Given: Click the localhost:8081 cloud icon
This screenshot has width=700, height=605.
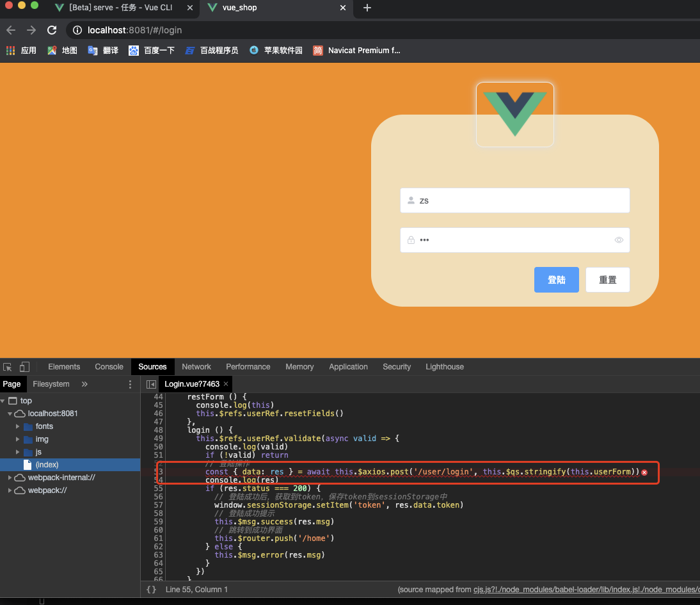Looking at the screenshot, I should (x=20, y=414).
